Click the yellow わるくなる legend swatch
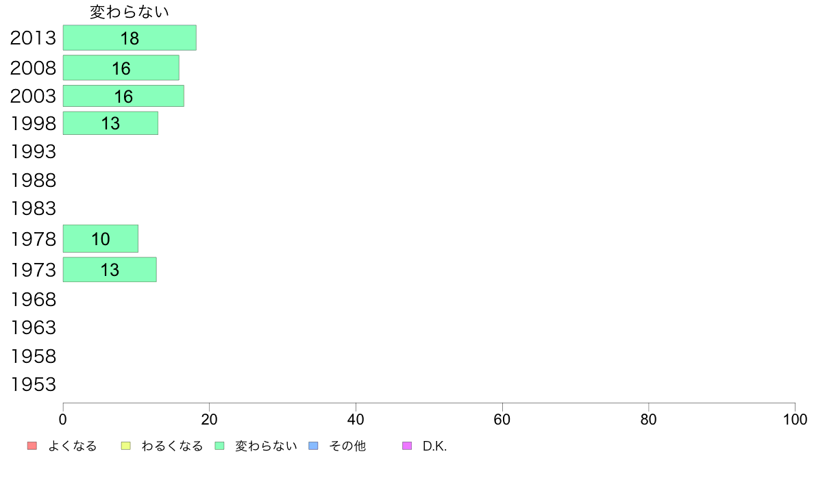The image size is (814, 504). [x=125, y=446]
